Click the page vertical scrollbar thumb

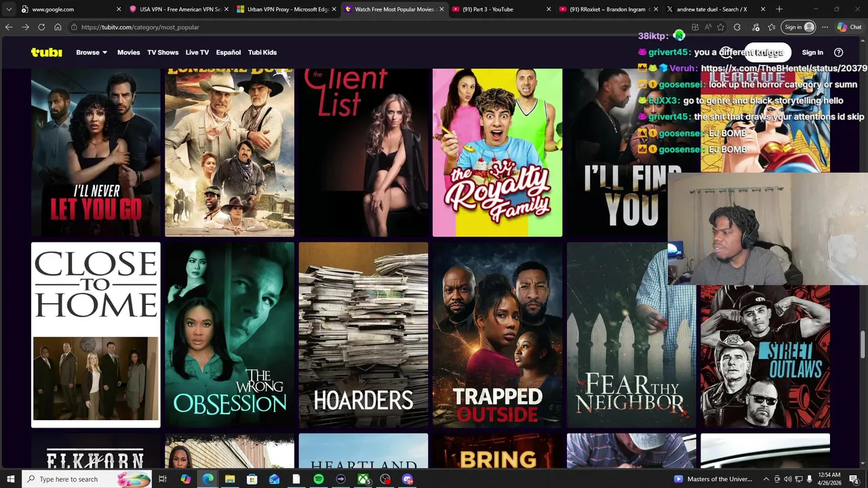point(863,345)
